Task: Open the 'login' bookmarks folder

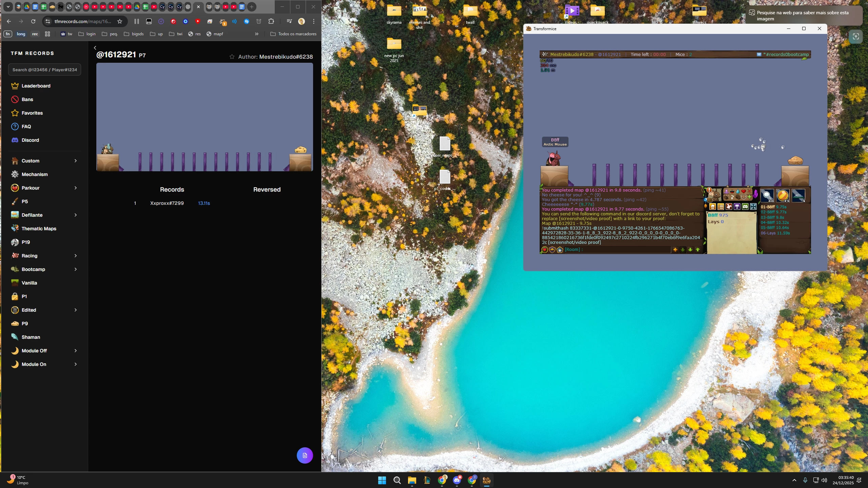Action: tap(87, 34)
